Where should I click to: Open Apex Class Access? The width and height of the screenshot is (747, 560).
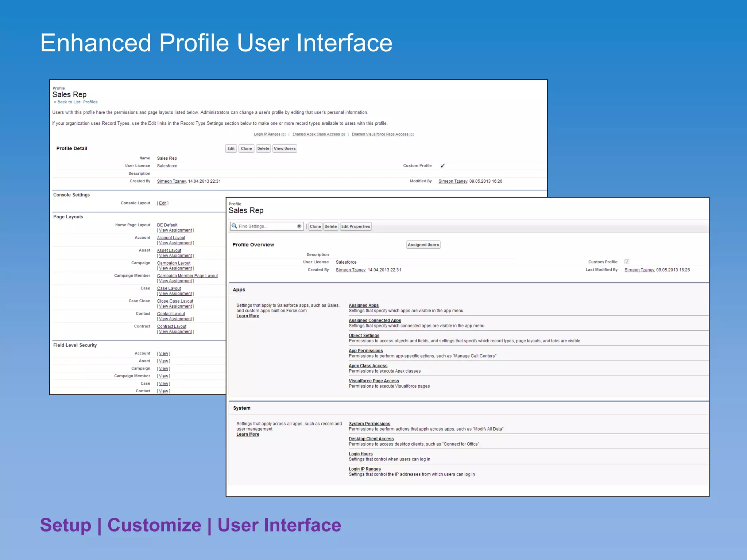[368, 366]
